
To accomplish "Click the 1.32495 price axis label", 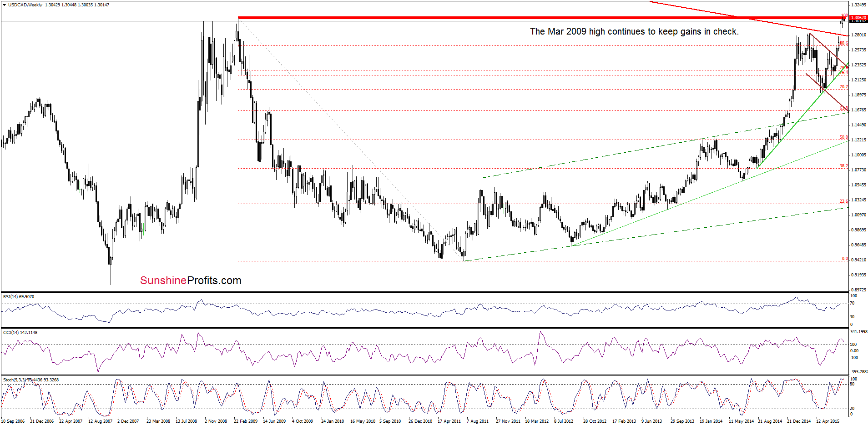I will click(858, 5).
